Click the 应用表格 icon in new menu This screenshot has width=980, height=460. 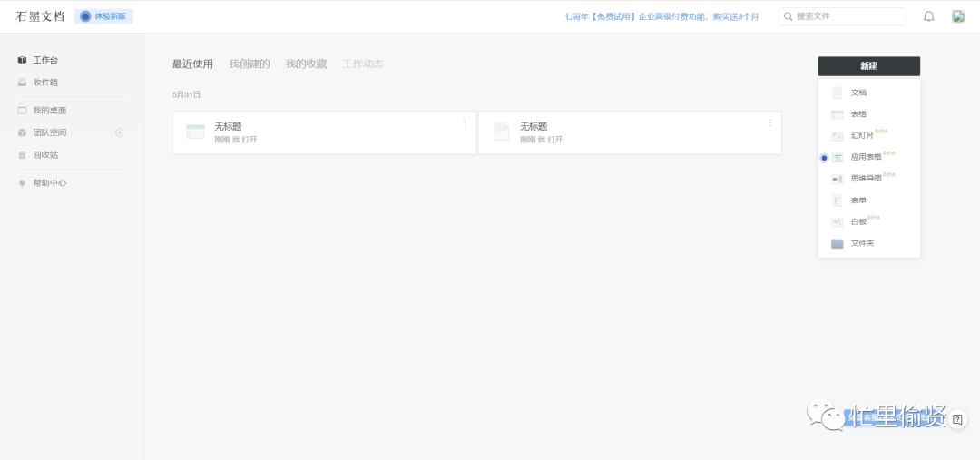[x=837, y=158]
